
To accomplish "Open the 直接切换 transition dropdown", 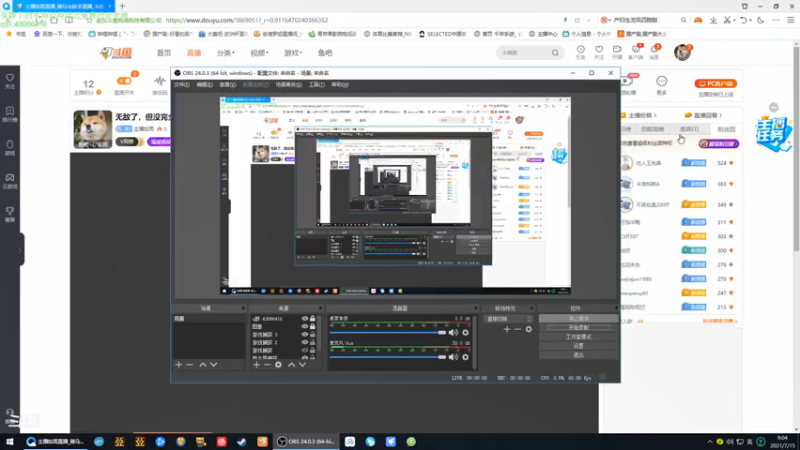I will click(x=508, y=319).
